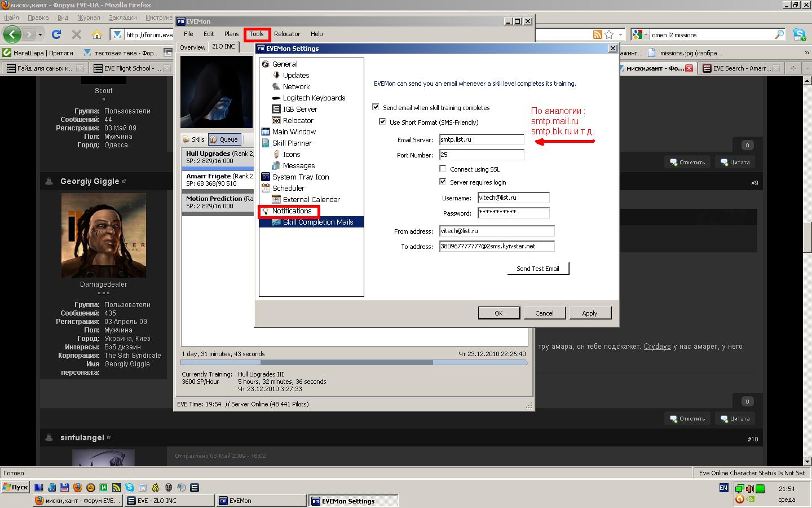Switch to the Overview tab in EVEMon
The width and height of the screenshot is (812, 508).
[x=192, y=47]
